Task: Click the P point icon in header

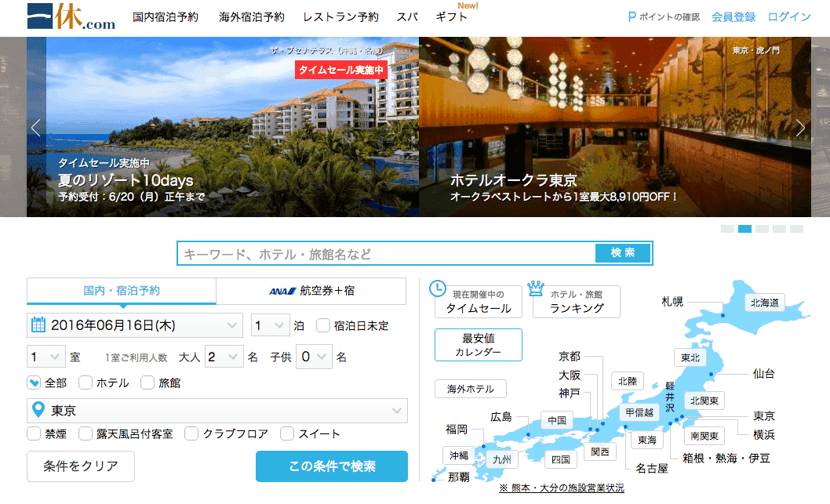Action: click(x=632, y=17)
